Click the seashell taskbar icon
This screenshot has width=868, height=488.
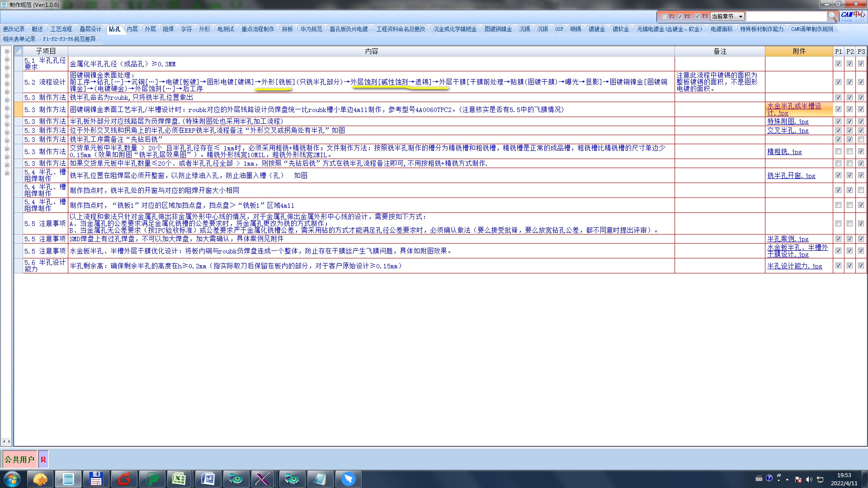pos(40,479)
